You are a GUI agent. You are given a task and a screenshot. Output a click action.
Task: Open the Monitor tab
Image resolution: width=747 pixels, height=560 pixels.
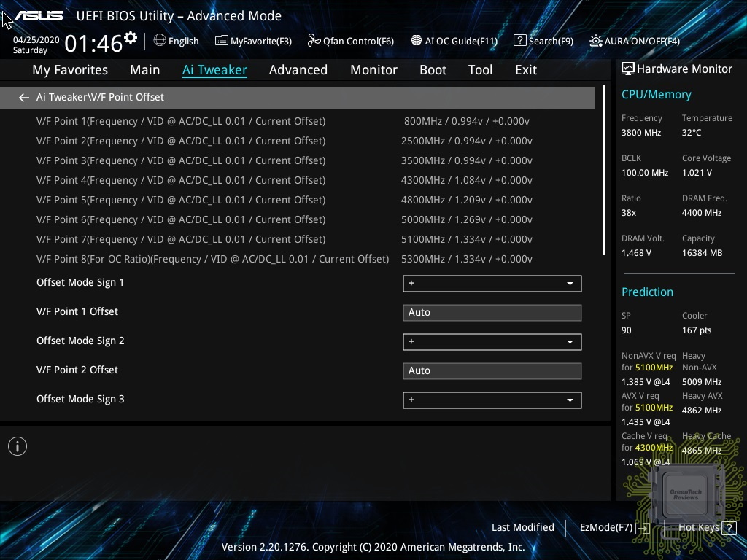[x=374, y=70]
